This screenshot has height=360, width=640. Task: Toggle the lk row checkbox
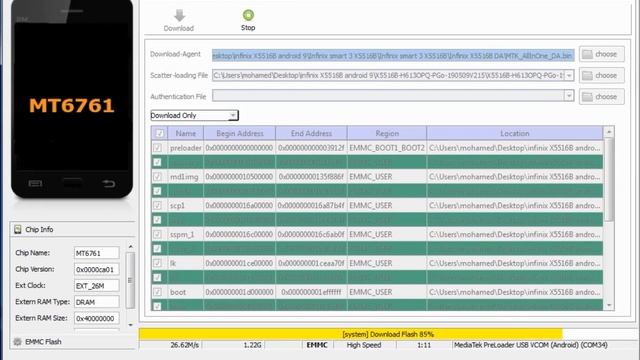pos(157,263)
